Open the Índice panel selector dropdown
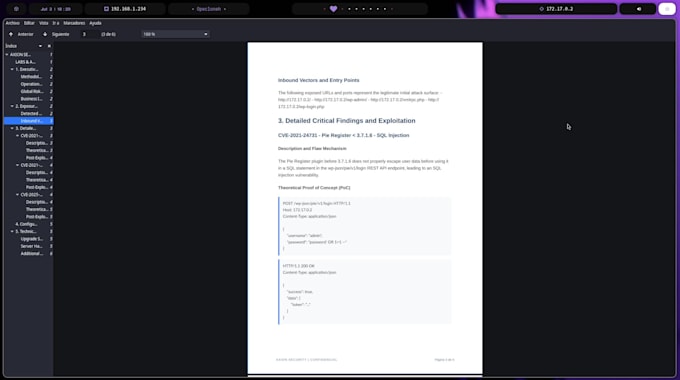Screen dimensions: 680x380 click(40, 46)
